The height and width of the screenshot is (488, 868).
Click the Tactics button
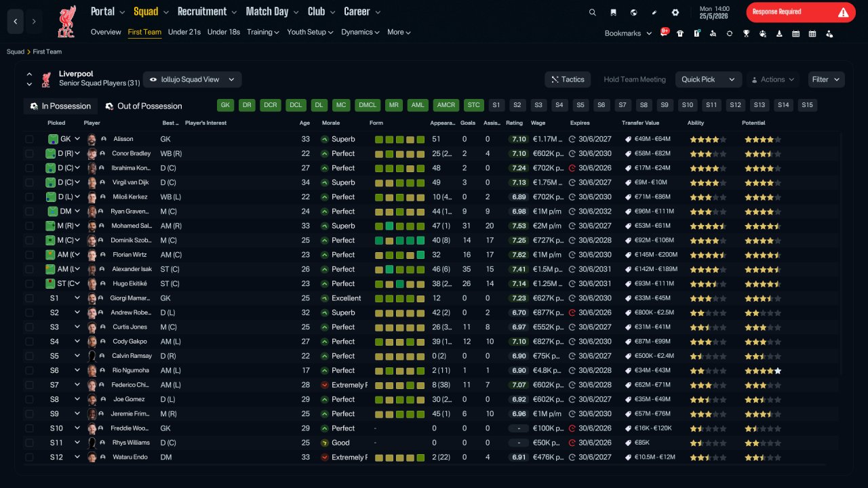pos(568,79)
